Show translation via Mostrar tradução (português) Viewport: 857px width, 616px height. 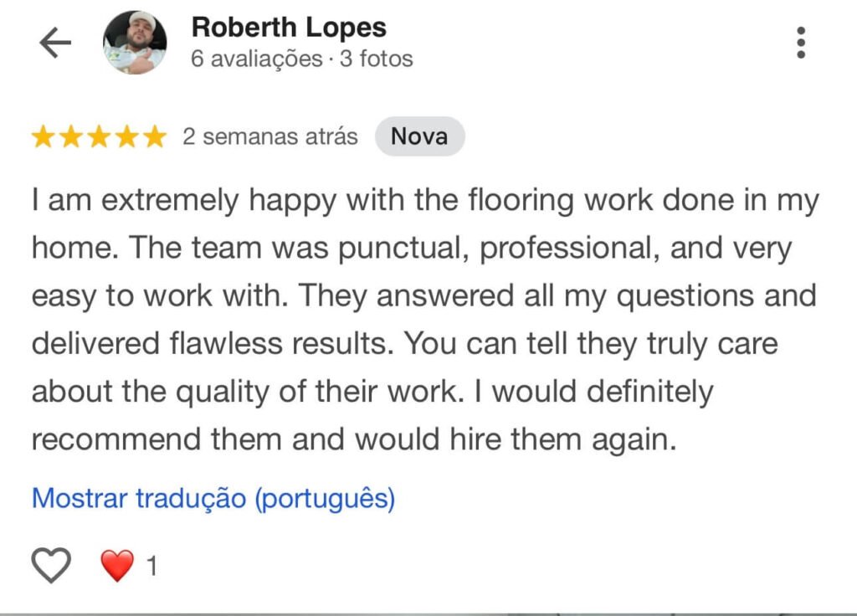(x=213, y=499)
